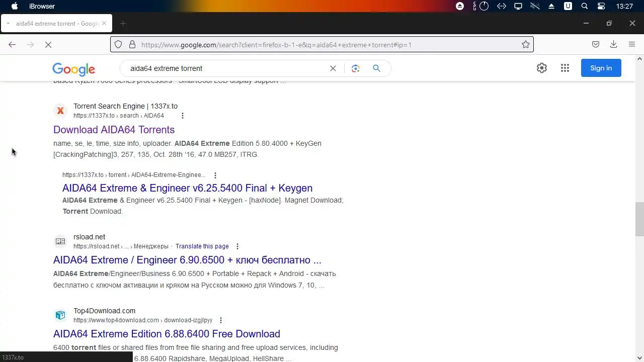The image size is (644, 362).
Task: Open AIDA64 Extreme Edition 6.88.6400 Free Download
Action: [167, 334]
